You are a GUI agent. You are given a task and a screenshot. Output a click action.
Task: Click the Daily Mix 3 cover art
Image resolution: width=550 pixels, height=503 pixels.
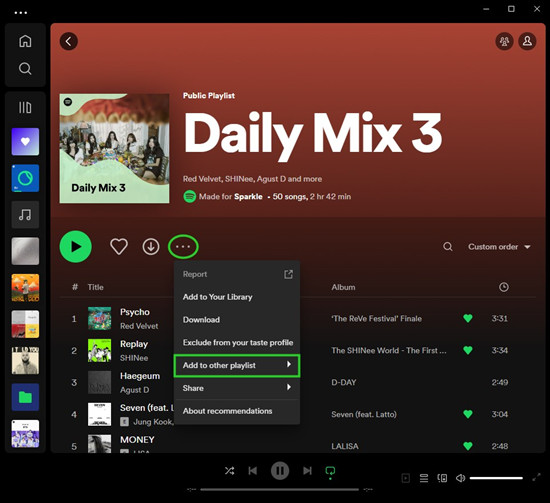pos(114,148)
